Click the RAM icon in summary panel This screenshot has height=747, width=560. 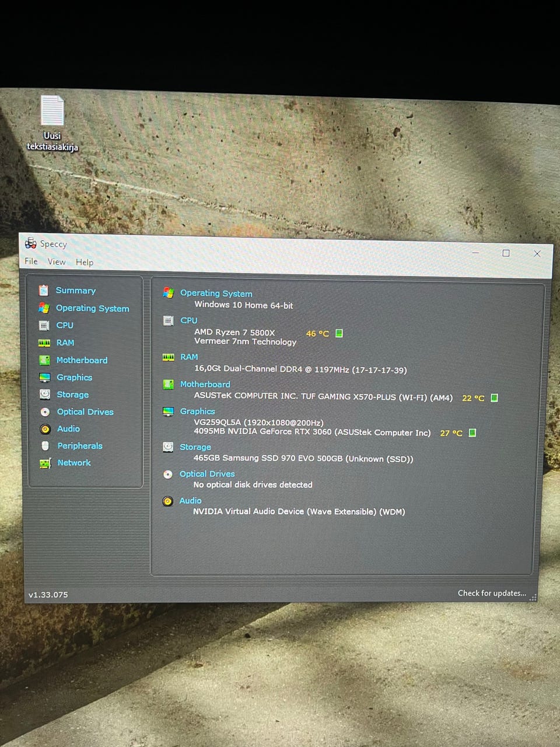tap(168, 357)
